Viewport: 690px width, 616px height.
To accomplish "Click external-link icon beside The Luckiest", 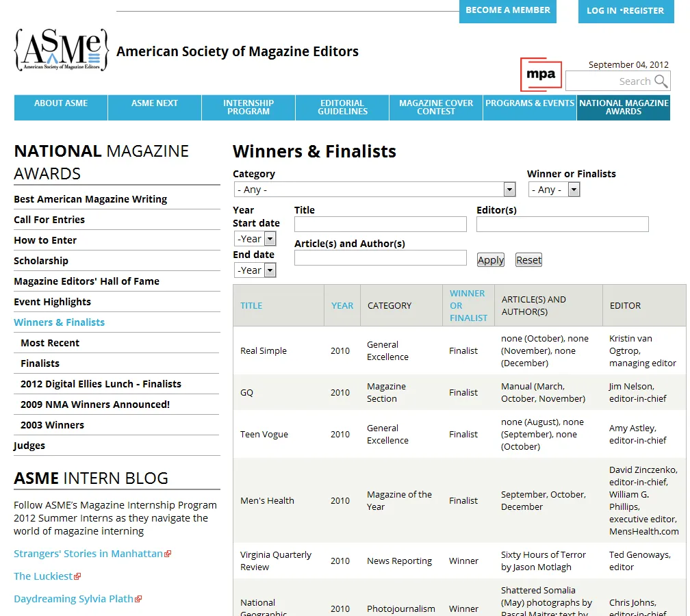I will 77,576.
